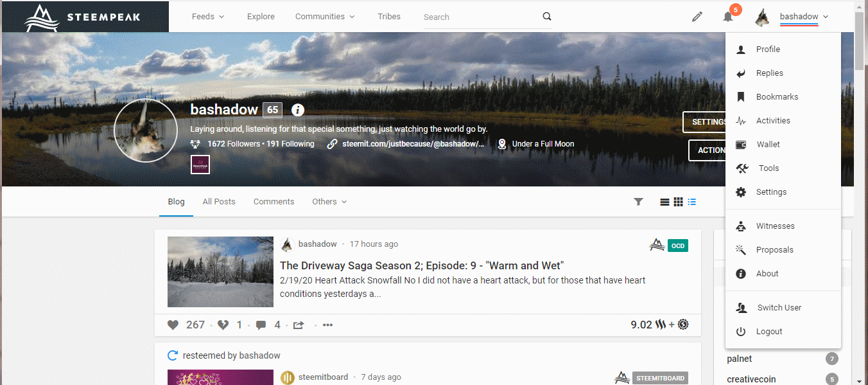
Task: Expand the Communities dropdown
Action: click(325, 17)
